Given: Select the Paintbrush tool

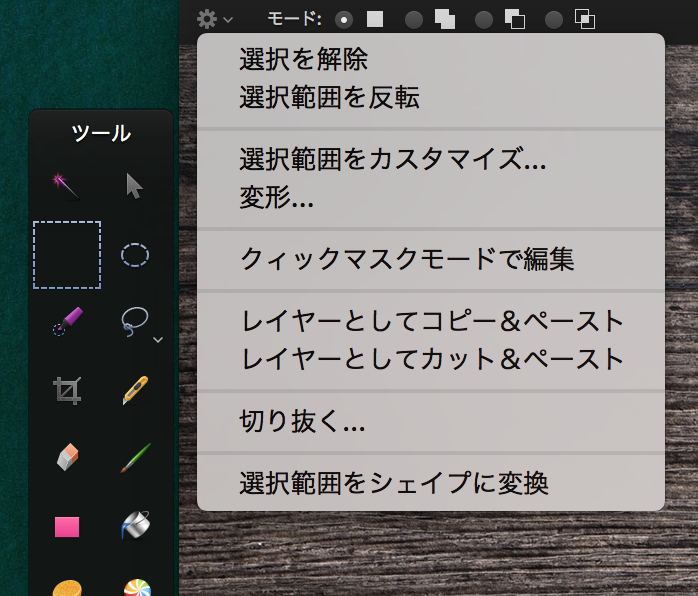Looking at the screenshot, I should pos(135,458).
